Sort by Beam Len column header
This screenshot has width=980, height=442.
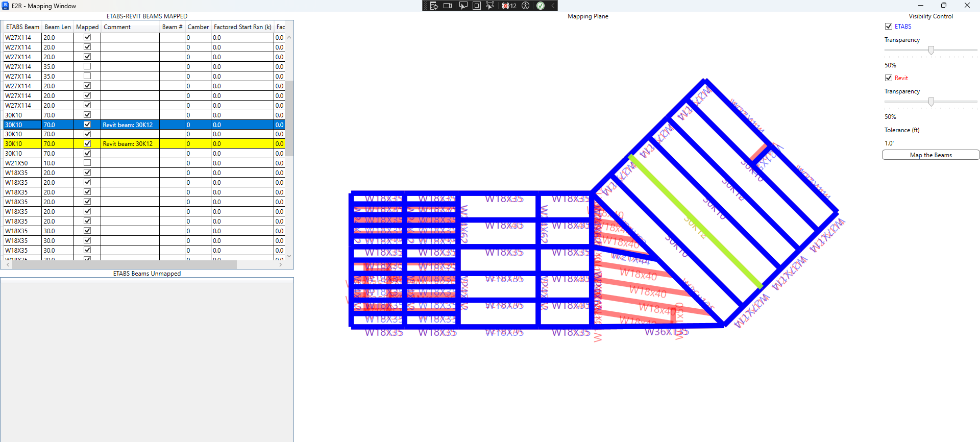(58, 27)
